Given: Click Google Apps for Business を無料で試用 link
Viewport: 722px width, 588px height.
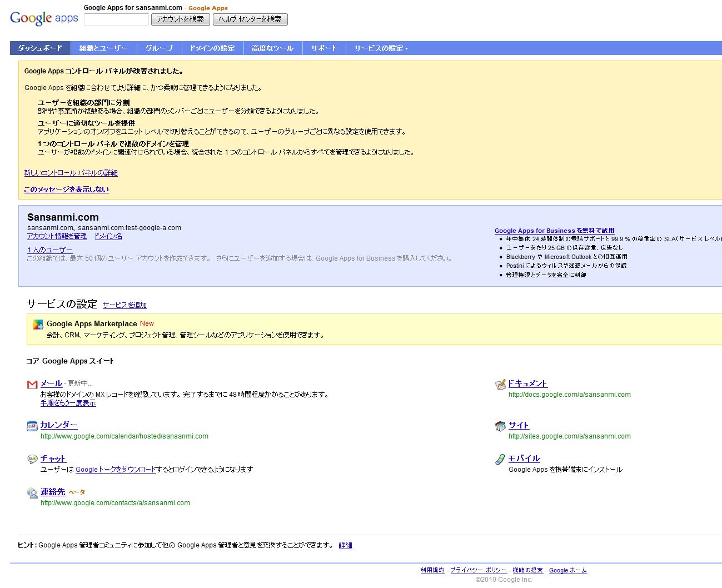Looking at the screenshot, I should [x=555, y=231].
